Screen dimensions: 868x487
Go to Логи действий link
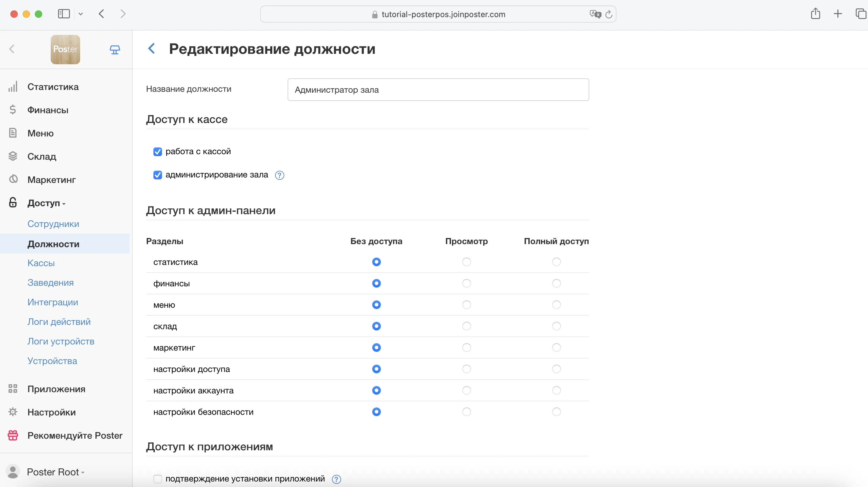(59, 322)
